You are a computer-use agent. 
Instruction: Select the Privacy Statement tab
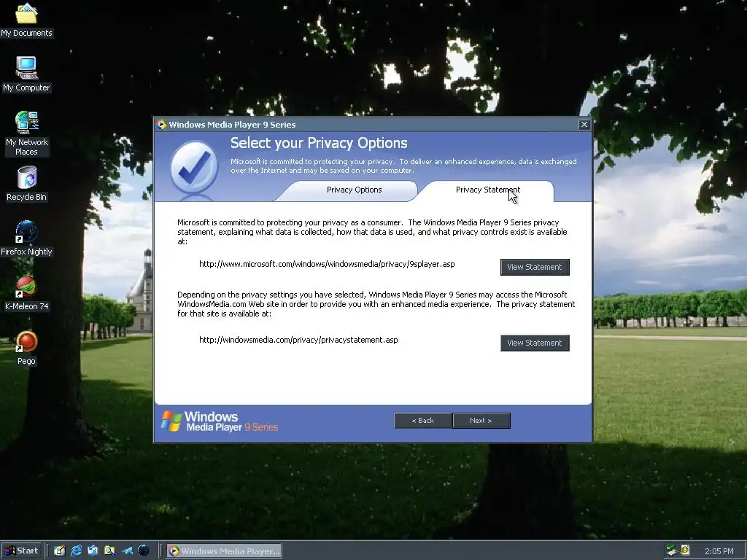(x=488, y=190)
